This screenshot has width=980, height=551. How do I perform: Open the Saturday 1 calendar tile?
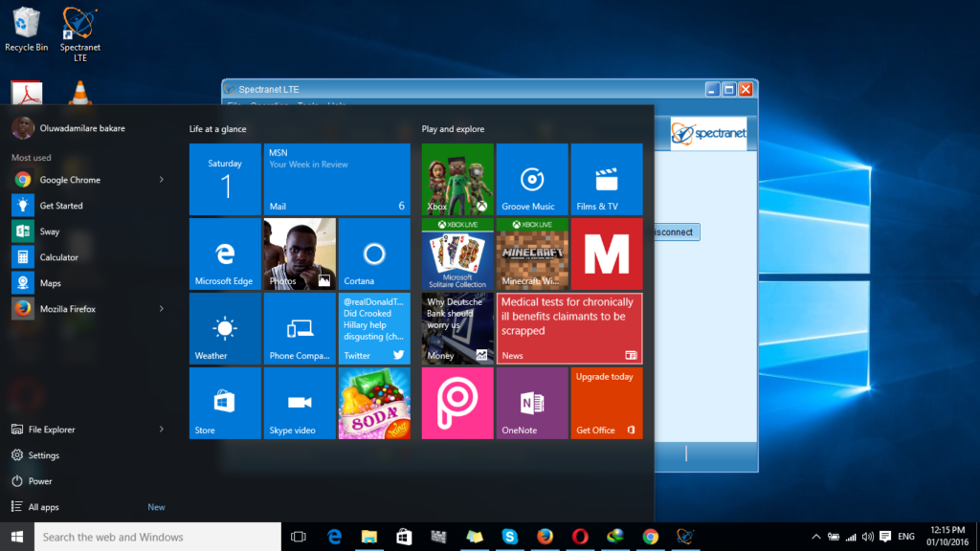(225, 179)
